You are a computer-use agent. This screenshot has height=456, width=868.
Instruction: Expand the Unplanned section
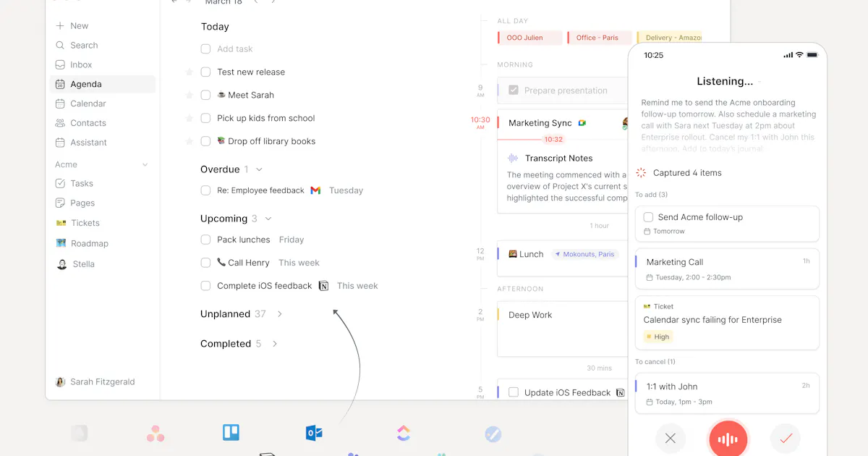click(x=280, y=314)
